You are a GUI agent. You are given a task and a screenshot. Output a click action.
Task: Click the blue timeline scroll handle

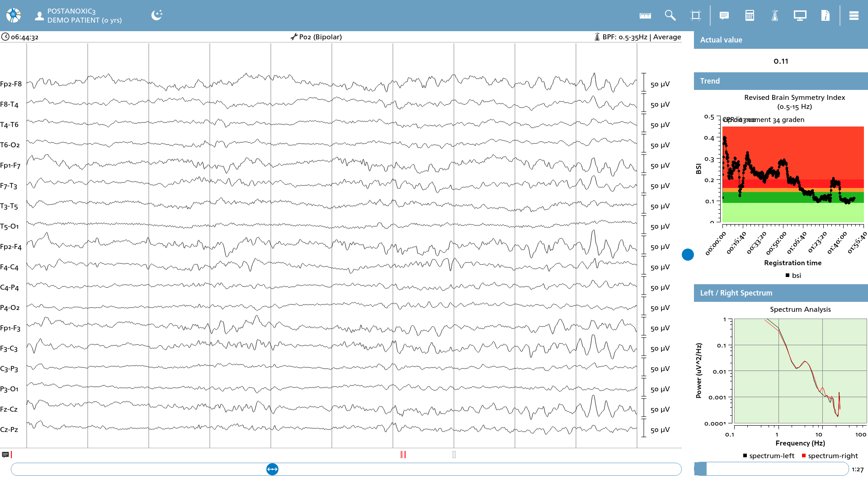coord(272,469)
